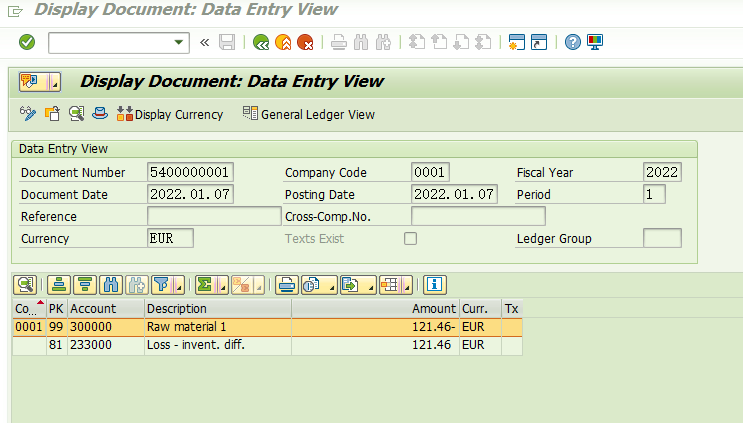743x423 pixels.
Task: Sort the table in descending order
Action: (x=85, y=285)
